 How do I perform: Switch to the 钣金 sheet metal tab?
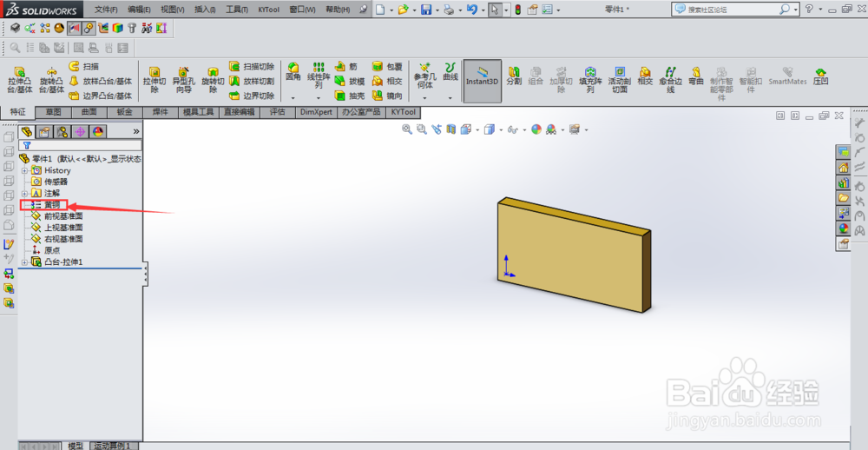click(x=124, y=113)
